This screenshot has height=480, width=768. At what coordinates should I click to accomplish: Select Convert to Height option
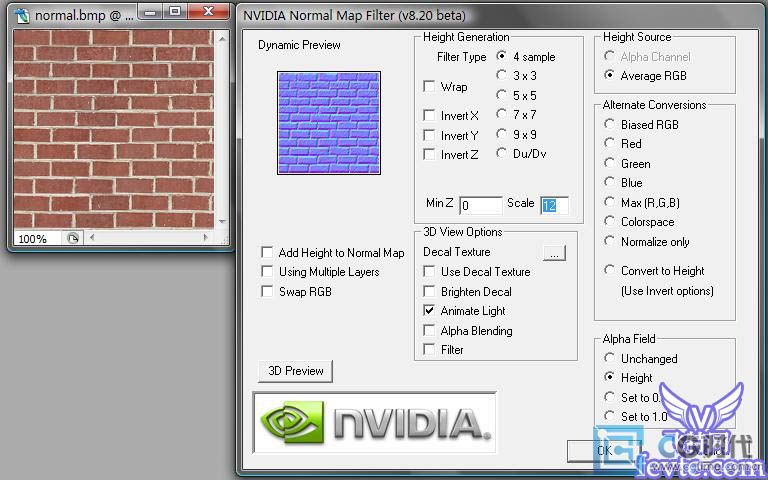tap(609, 270)
